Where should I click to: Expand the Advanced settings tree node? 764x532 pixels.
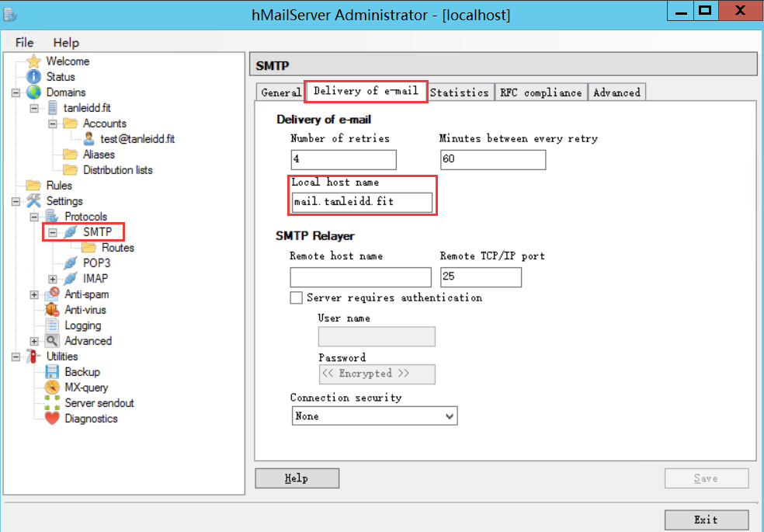(x=34, y=342)
